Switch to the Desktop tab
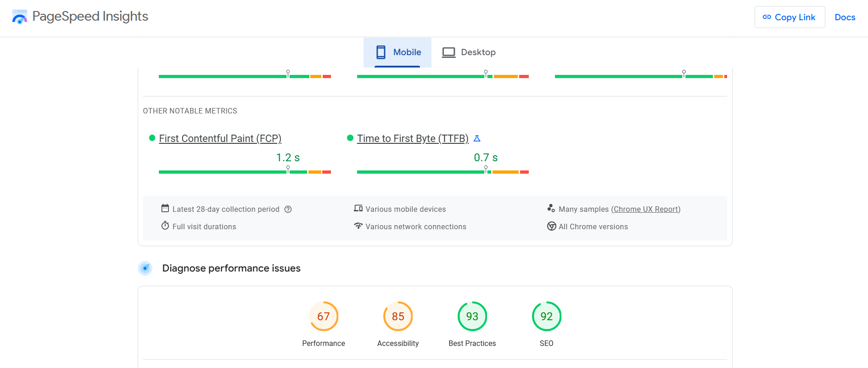Viewport: 868px width, 368px height. [469, 52]
